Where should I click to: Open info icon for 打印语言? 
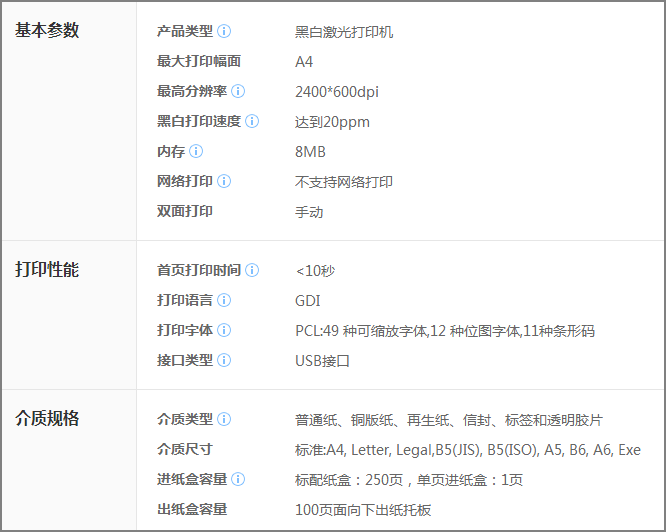[x=224, y=300]
